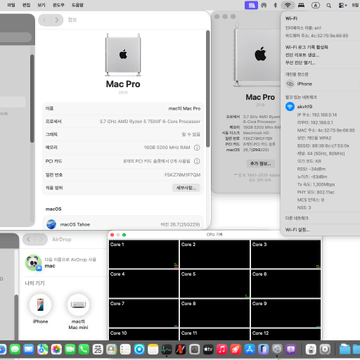Open Wi-Fi 설정... from Wi-Fi menu
The width and height of the screenshot is (360, 360).
[297, 230]
